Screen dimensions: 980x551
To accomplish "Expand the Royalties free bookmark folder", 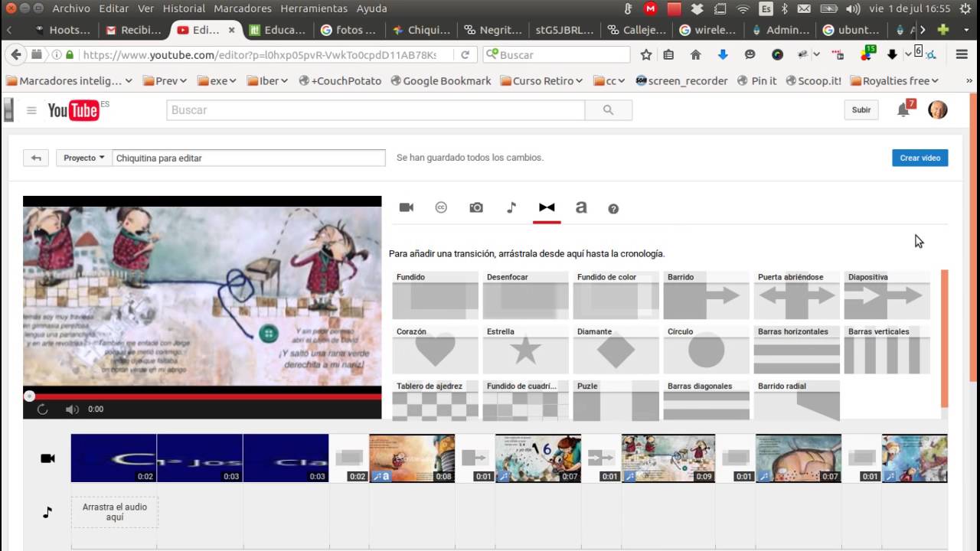I will (x=894, y=81).
